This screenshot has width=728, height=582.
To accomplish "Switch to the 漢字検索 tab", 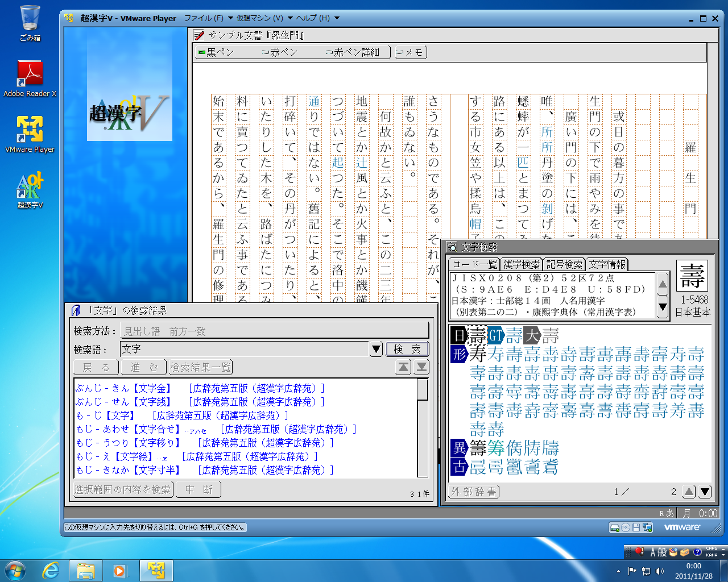I will click(522, 264).
